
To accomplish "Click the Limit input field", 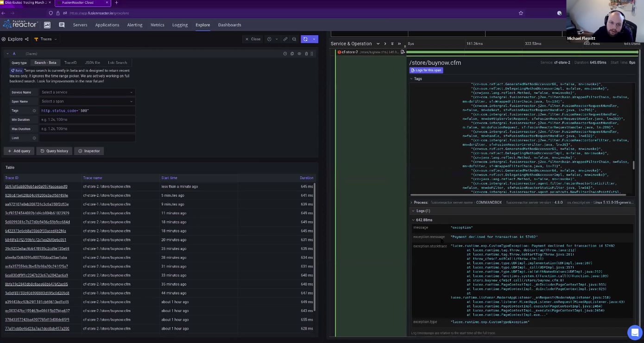I will pyautogui.click(x=87, y=138).
